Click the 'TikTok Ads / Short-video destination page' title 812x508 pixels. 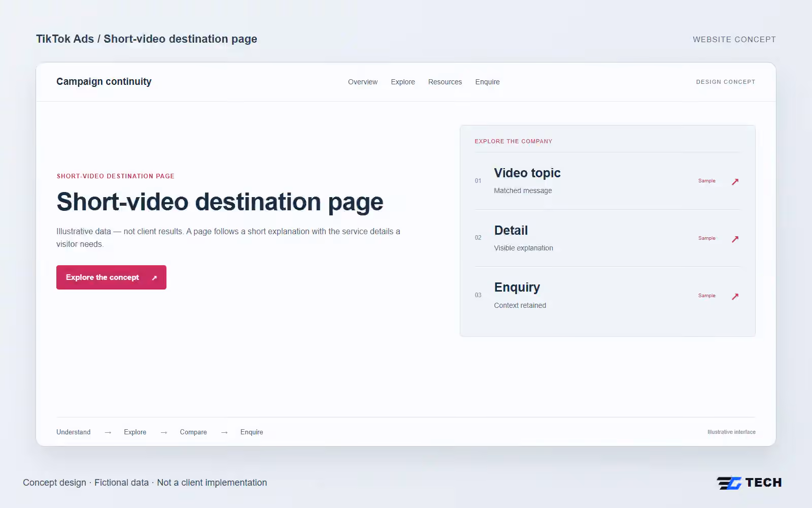[x=146, y=39]
